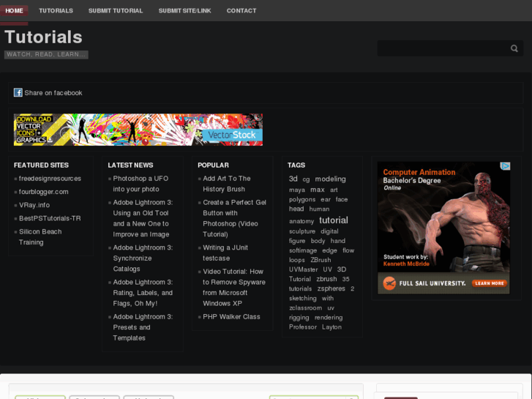Select the rendering tag

pyautogui.click(x=329, y=318)
